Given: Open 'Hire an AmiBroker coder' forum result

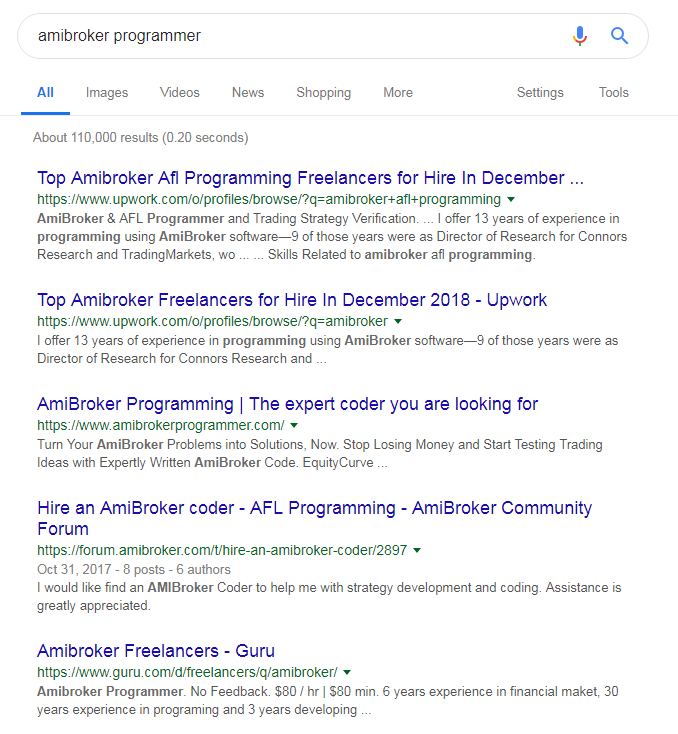Looking at the screenshot, I should click(315, 518).
